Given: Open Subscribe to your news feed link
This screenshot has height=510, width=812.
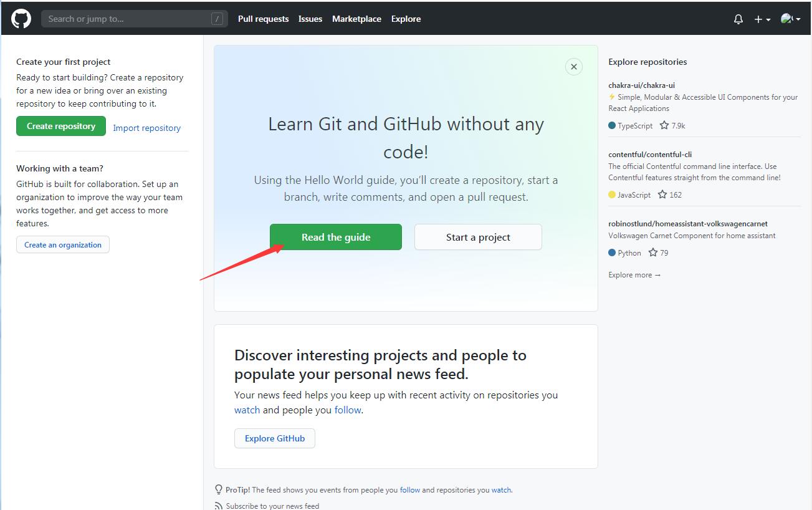Looking at the screenshot, I should pyautogui.click(x=272, y=506).
